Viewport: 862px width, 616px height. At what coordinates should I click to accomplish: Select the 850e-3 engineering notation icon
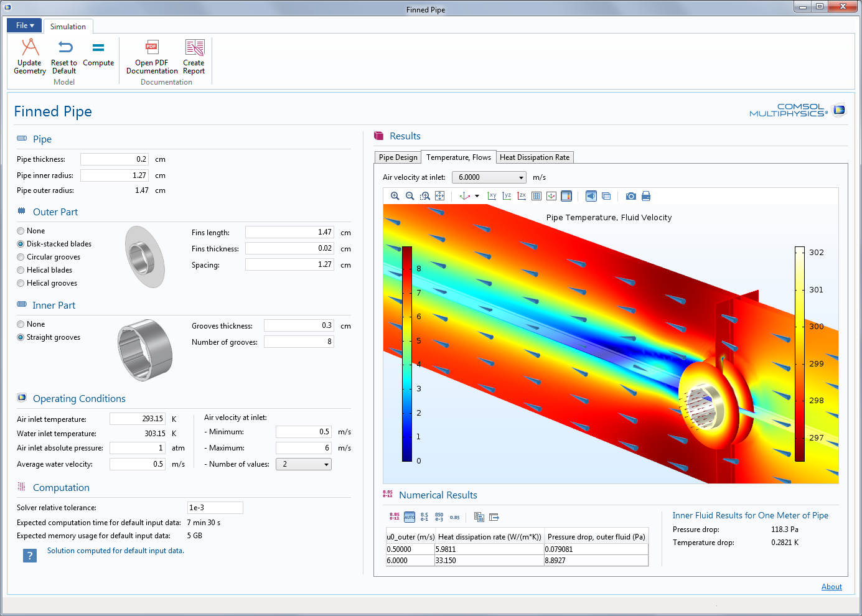click(x=439, y=516)
